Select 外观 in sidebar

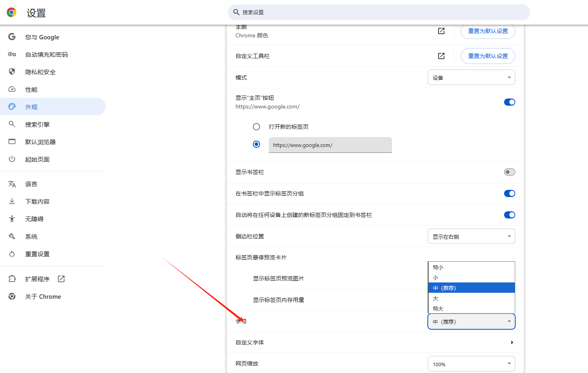point(53,107)
